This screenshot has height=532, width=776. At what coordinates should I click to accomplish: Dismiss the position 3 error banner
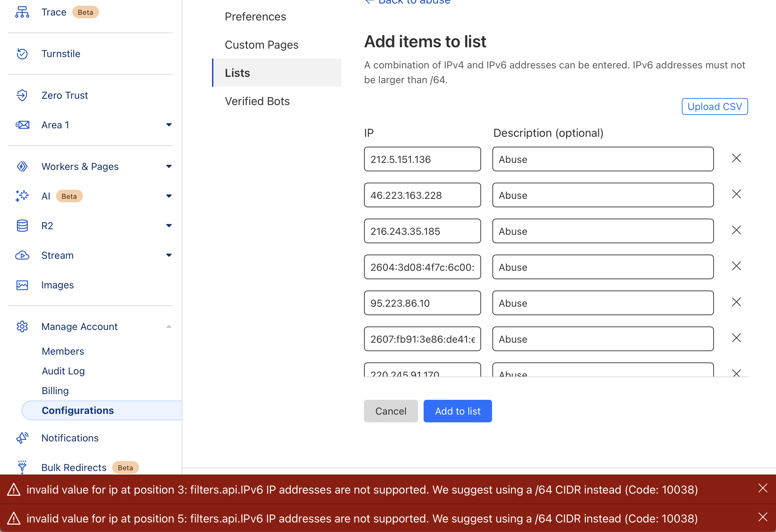coord(763,488)
